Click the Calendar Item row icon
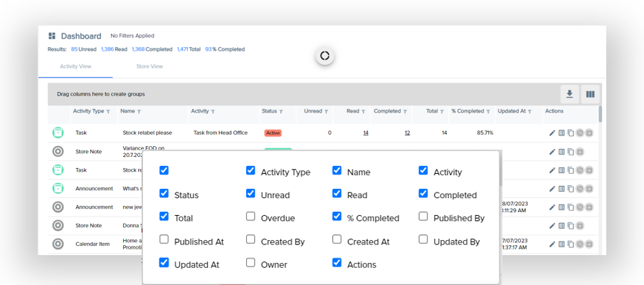 [x=58, y=244]
